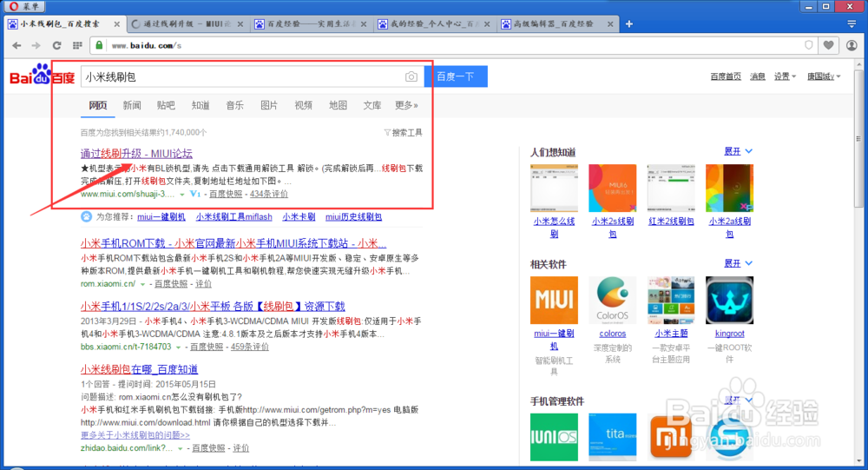Open the Opera menu button

click(x=23, y=7)
